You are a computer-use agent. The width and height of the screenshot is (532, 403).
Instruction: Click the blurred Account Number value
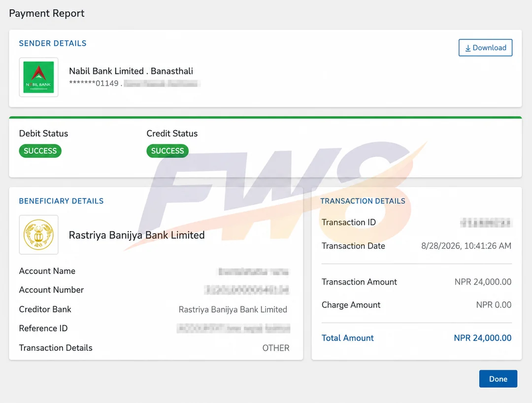pos(247,290)
